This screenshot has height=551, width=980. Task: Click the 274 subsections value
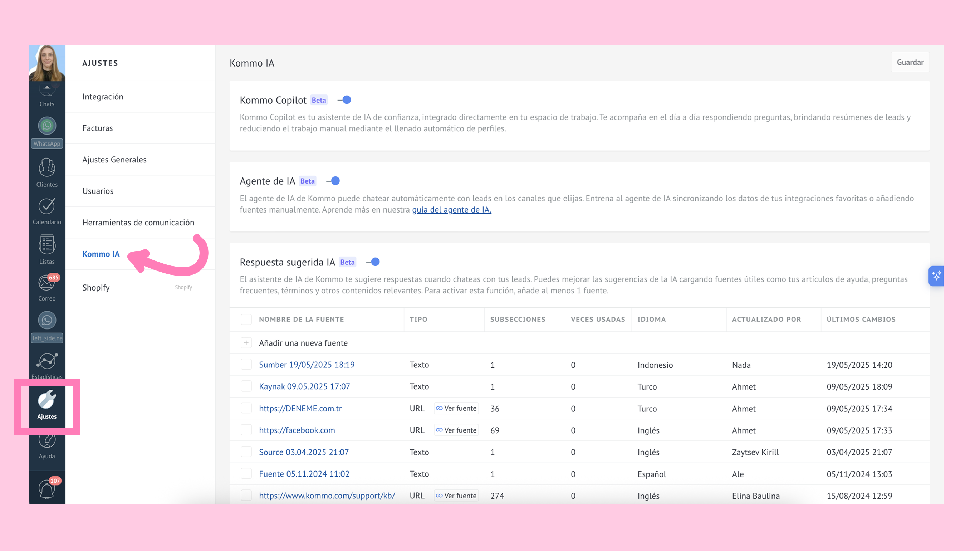(497, 496)
